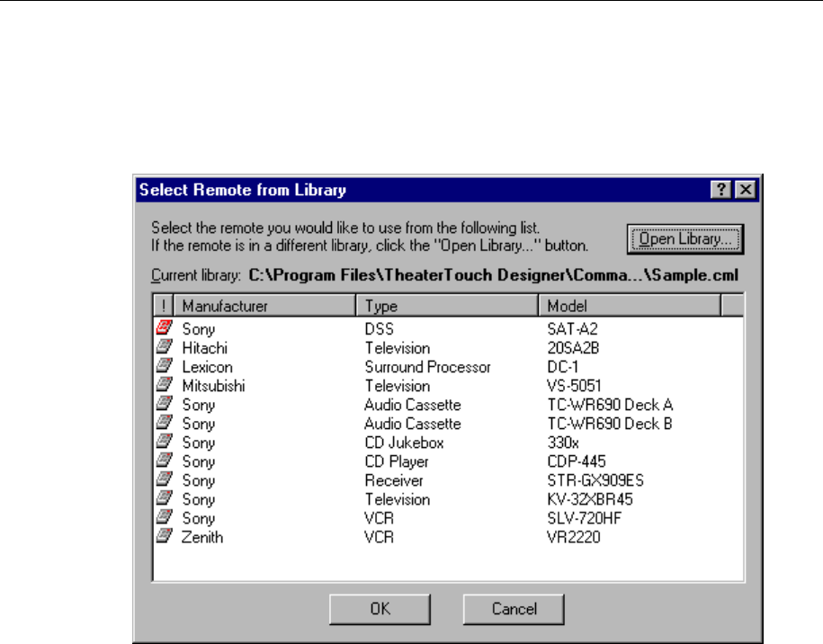Viewport: 823px width, 644px height.
Task: Click the CDP-445 model cell
Action: click(x=577, y=461)
